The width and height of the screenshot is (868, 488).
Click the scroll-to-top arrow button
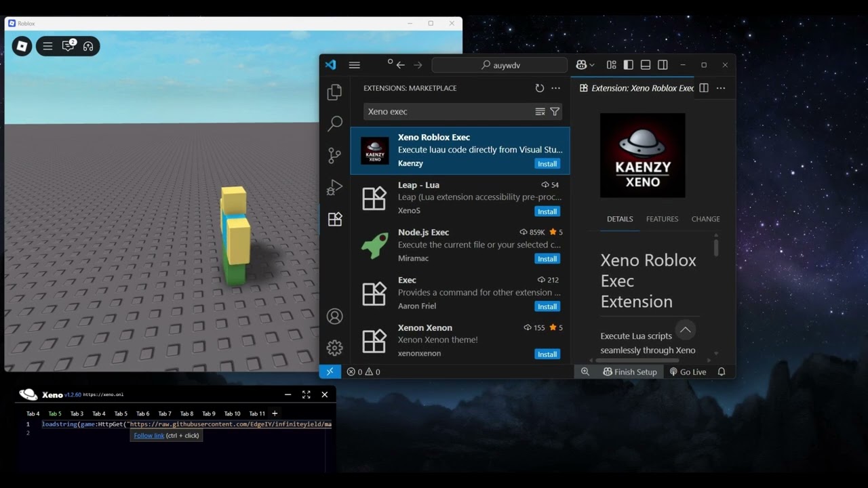pyautogui.click(x=686, y=330)
